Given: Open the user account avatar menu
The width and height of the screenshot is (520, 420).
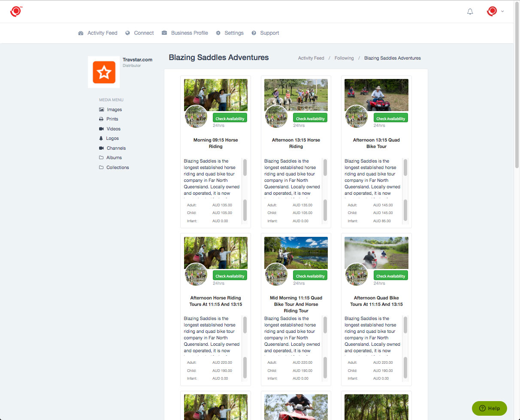Looking at the screenshot, I should coord(495,11).
